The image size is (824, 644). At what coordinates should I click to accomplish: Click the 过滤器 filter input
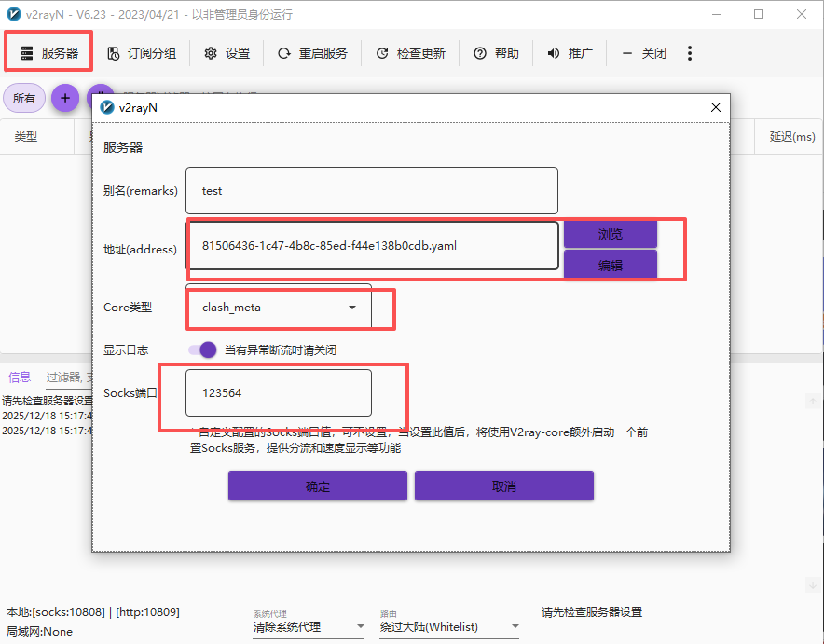(69, 377)
